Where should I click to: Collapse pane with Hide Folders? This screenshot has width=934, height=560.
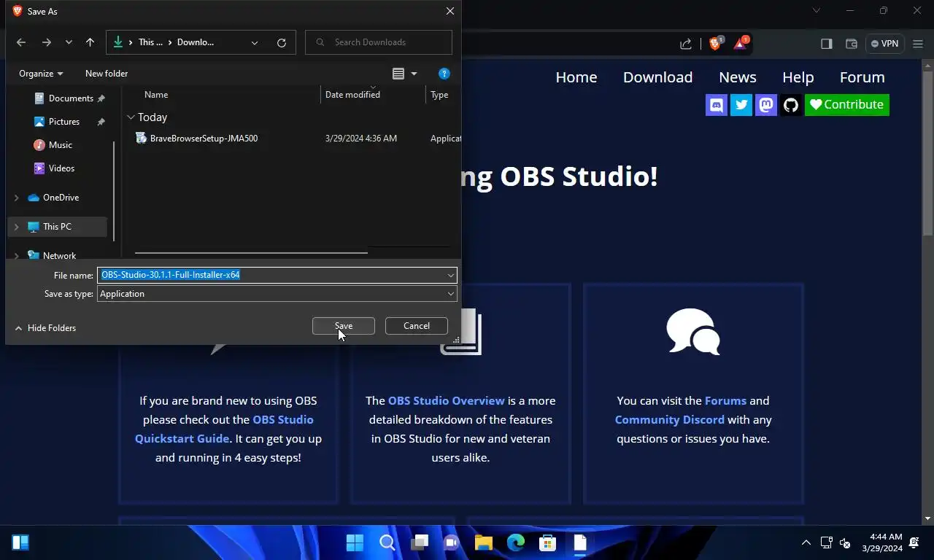pos(45,328)
